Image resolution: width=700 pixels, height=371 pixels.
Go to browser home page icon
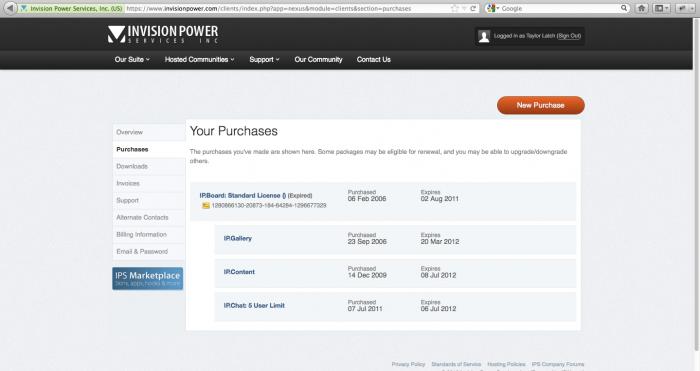642,8
